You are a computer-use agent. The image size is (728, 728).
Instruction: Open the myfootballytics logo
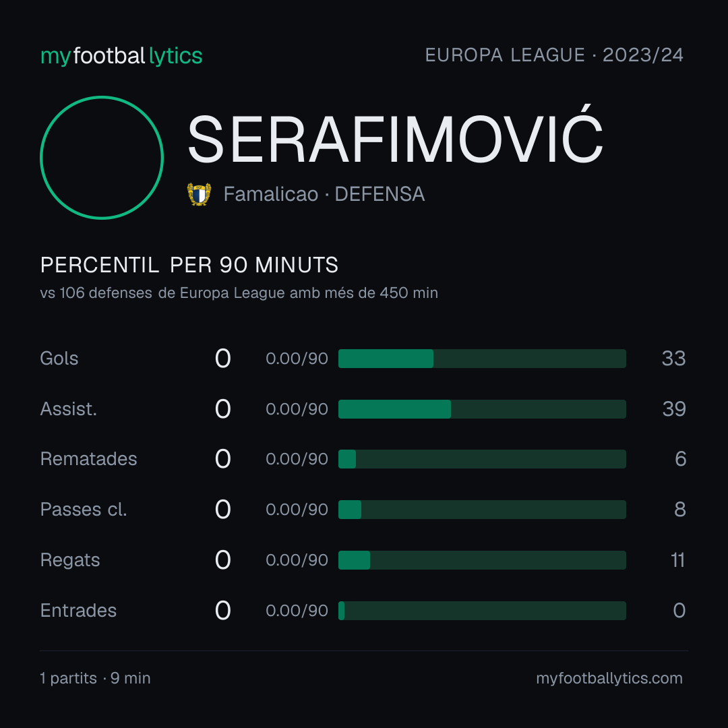tap(121, 56)
